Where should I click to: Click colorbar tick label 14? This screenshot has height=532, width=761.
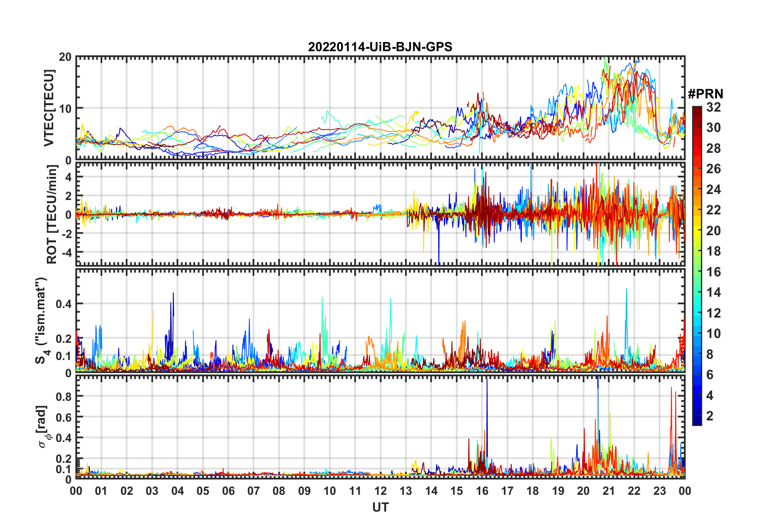pos(713,292)
